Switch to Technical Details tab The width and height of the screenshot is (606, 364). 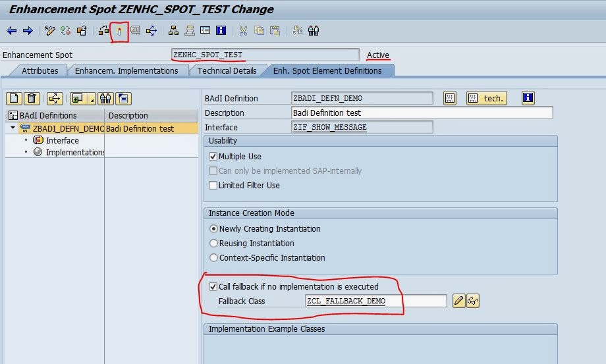coord(227,70)
